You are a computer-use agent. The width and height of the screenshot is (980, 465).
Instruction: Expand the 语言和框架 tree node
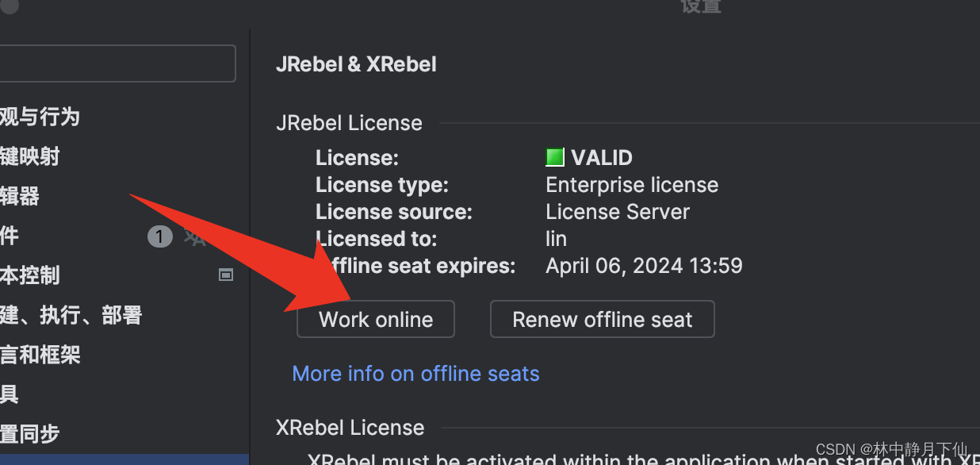coord(40,355)
